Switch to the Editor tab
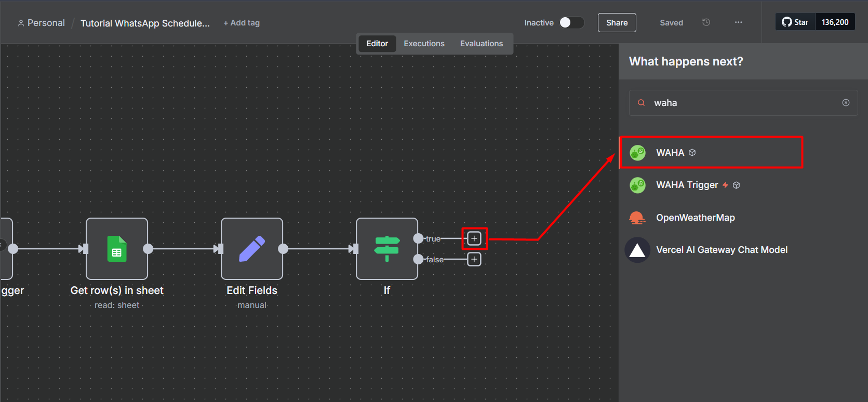Image resolution: width=868 pixels, height=402 pixels. click(377, 44)
